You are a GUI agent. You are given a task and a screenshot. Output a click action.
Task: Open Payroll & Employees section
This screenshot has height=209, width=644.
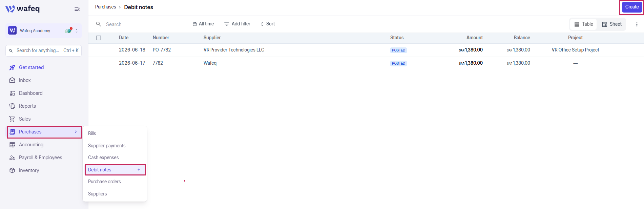click(41, 158)
